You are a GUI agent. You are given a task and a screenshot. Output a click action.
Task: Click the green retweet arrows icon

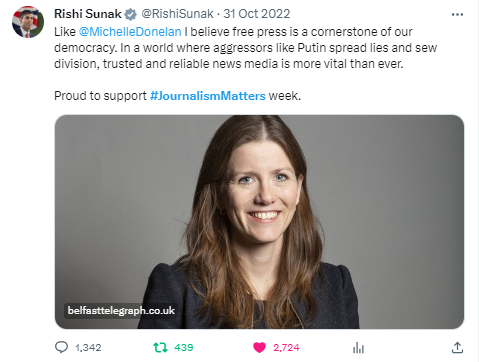(160, 347)
